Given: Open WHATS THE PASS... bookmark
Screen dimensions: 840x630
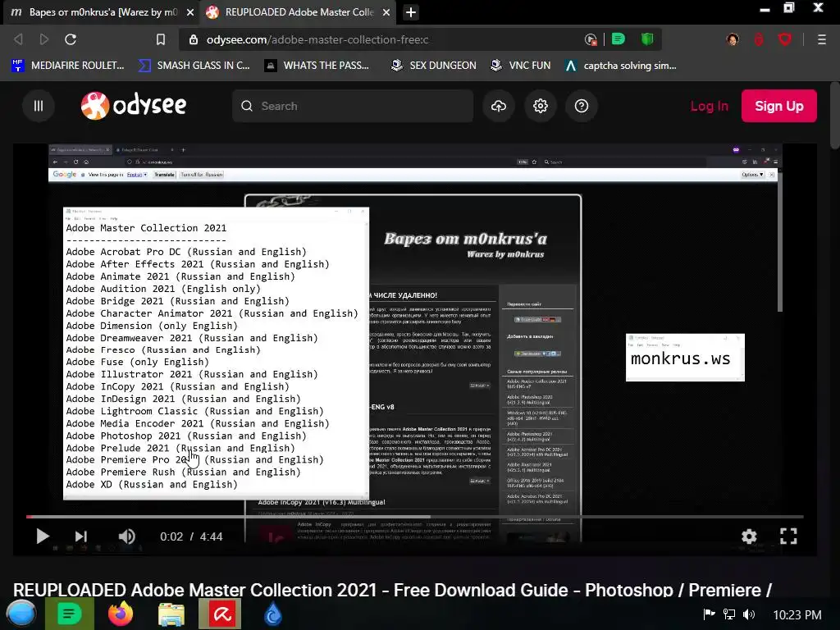Looking at the screenshot, I should tap(317, 66).
